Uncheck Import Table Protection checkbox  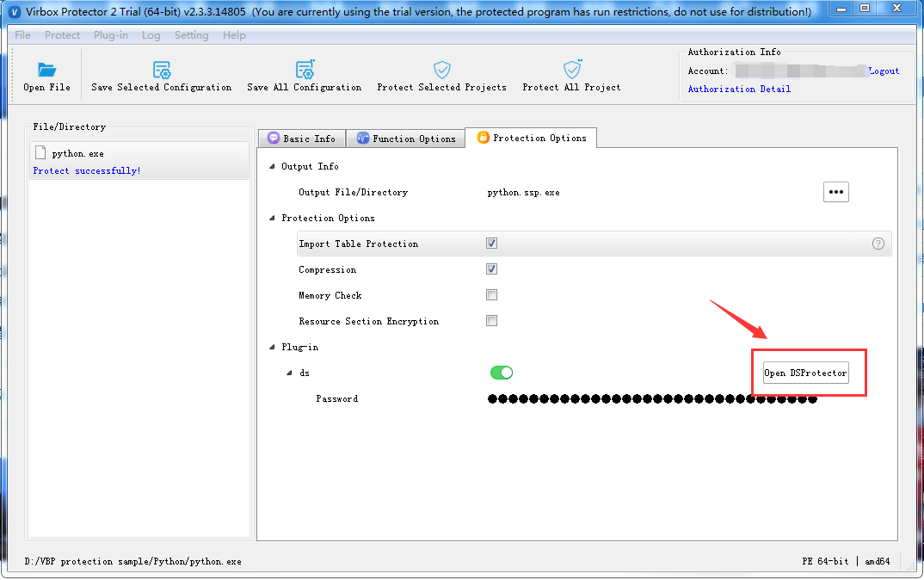491,243
